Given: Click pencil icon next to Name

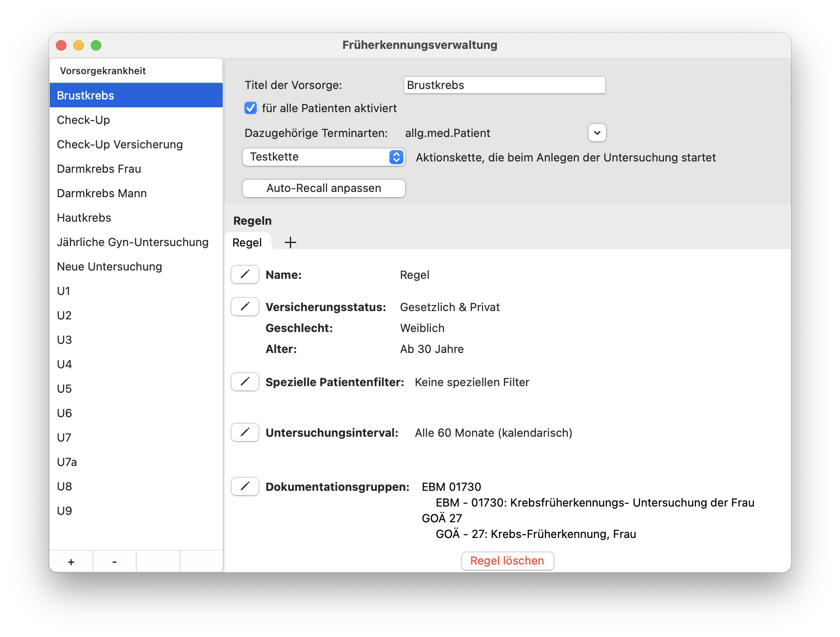Looking at the screenshot, I should [x=245, y=274].
